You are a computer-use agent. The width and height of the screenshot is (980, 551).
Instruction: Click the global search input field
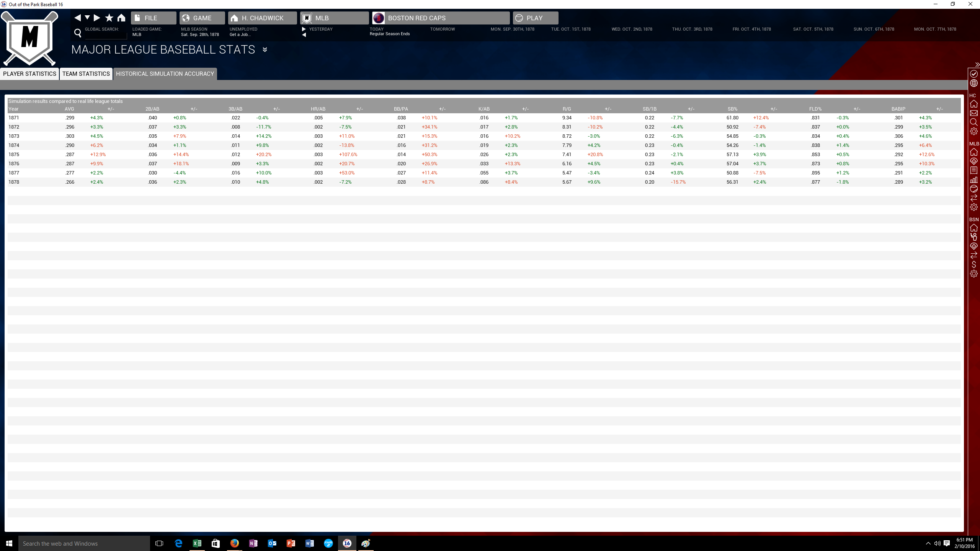106,35
